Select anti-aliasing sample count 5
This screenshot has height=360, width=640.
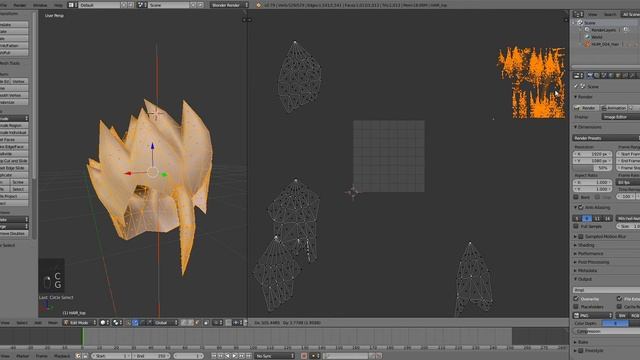[577, 218]
